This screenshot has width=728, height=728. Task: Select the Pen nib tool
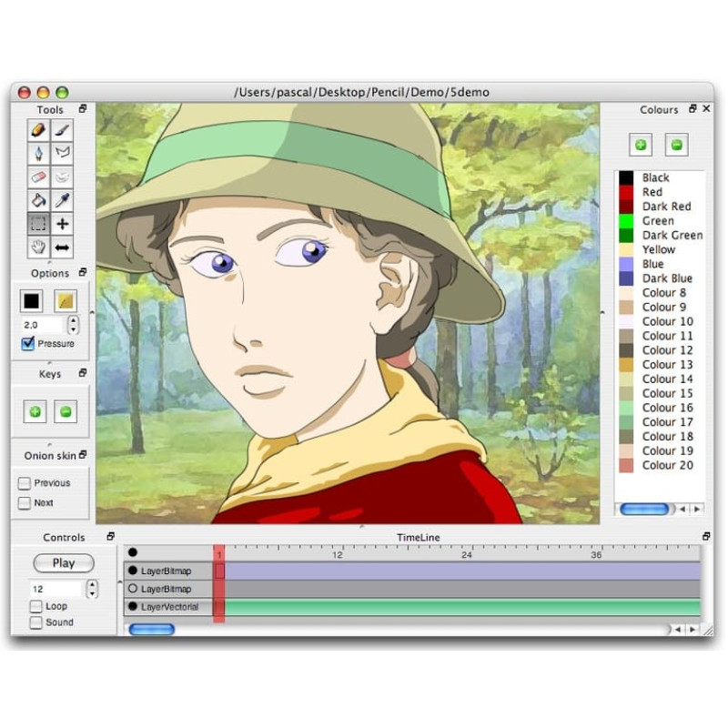point(38,153)
